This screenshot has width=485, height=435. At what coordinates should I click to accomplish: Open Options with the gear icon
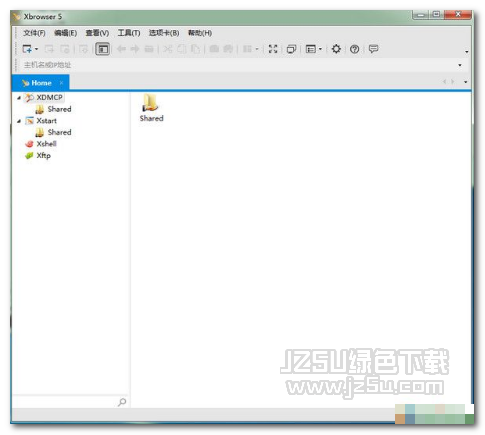[x=336, y=49]
